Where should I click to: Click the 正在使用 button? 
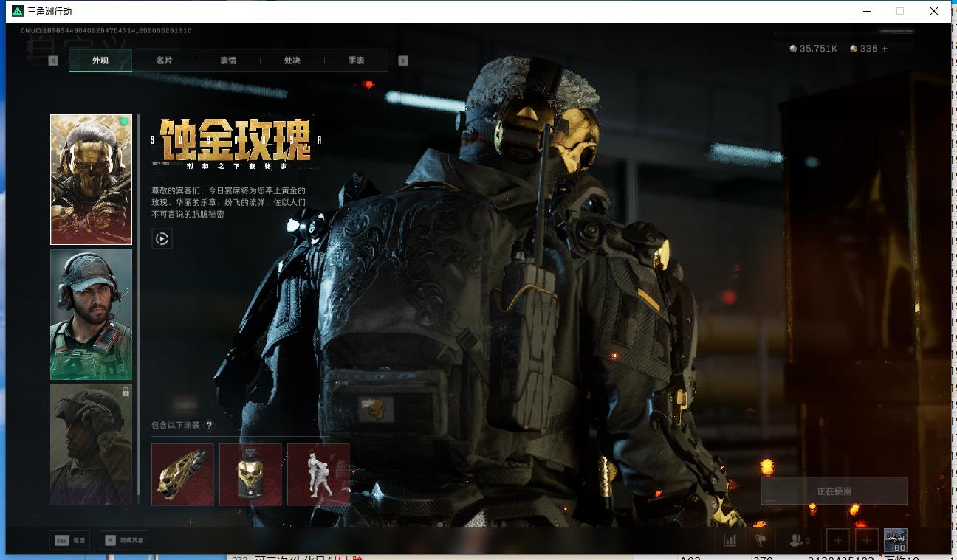[x=834, y=491]
